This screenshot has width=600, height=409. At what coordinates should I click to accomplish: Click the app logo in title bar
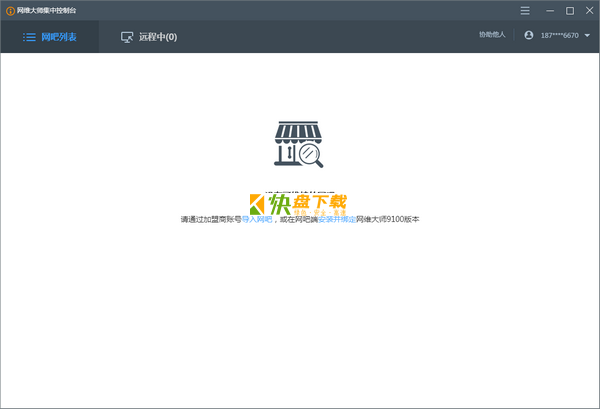point(10,11)
